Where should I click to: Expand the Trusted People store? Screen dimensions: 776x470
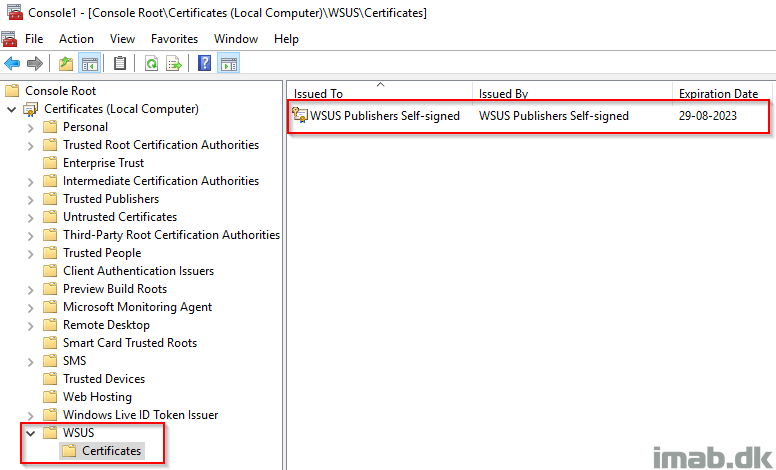coord(31,254)
